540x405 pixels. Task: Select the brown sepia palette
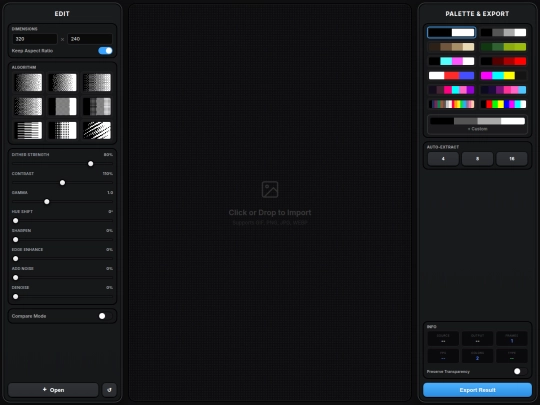(x=451, y=47)
